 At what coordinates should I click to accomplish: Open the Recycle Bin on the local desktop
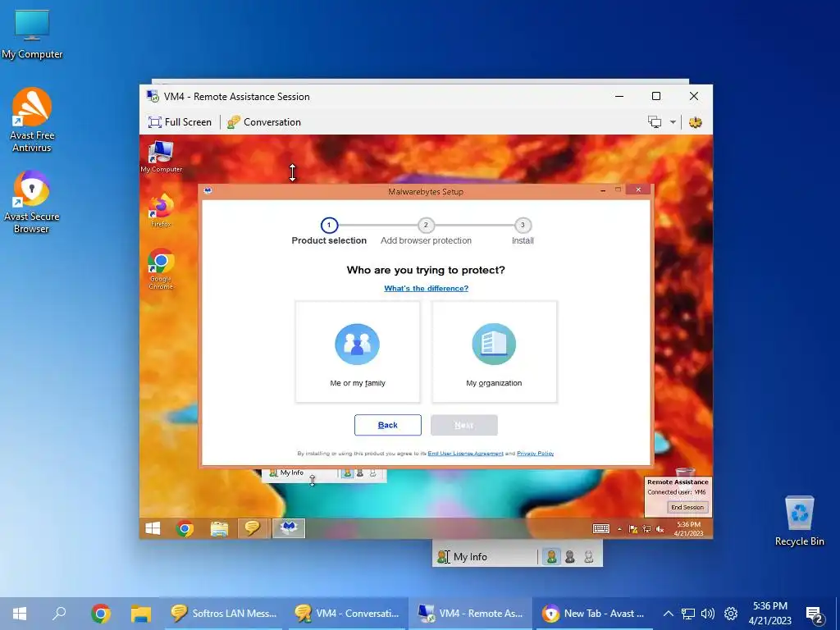pyautogui.click(x=799, y=521)
